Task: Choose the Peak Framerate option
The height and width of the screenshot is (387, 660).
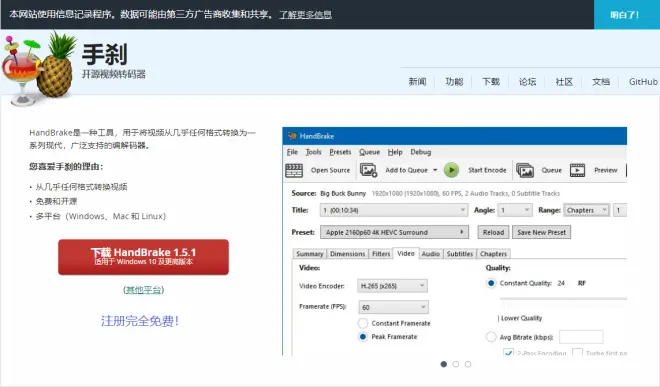Action: tap(362, 336)
